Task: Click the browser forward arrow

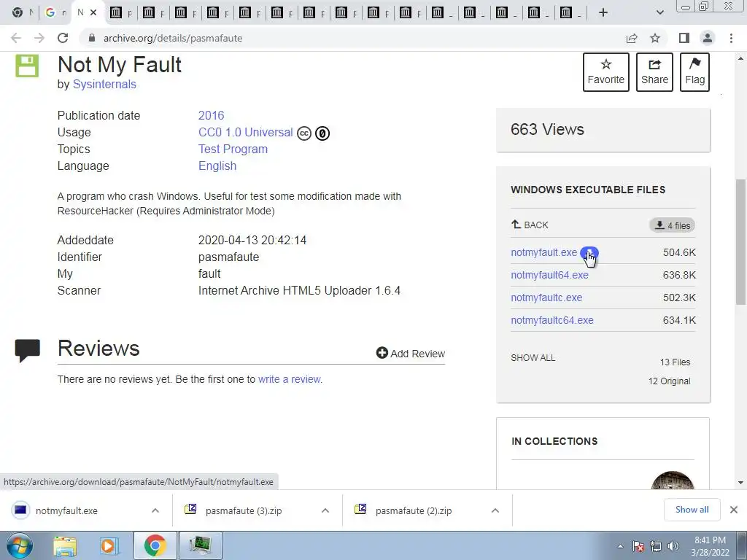Action: 39,38
